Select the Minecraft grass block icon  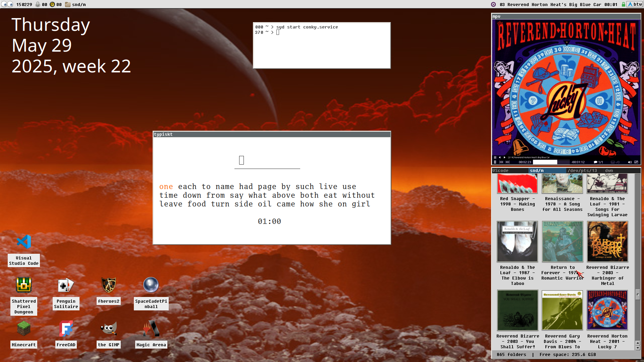click(x=24, y=328)
